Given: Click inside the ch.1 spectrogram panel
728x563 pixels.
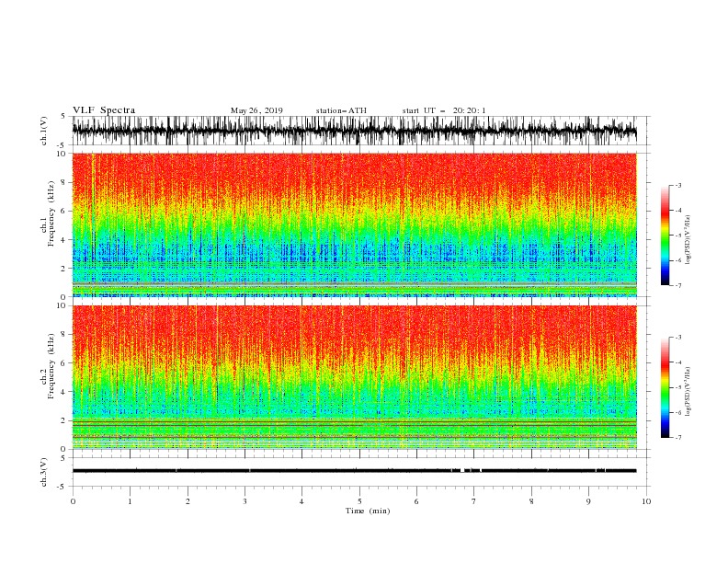Looking at the screenshot, I should click(354, 224).
